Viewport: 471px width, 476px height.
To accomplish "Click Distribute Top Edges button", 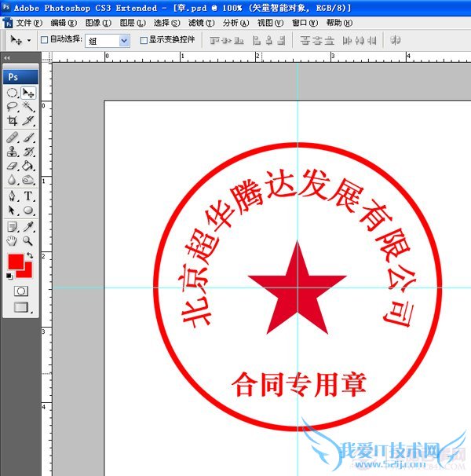I will 305,40.
